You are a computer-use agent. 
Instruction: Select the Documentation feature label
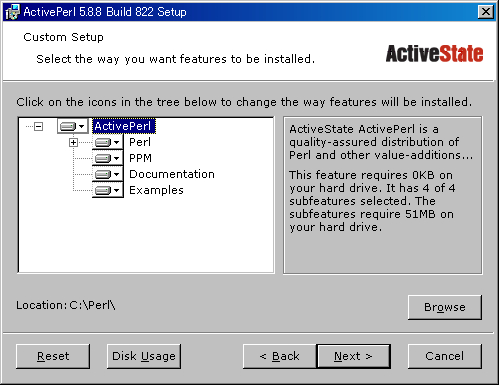(x=172, y=174)
